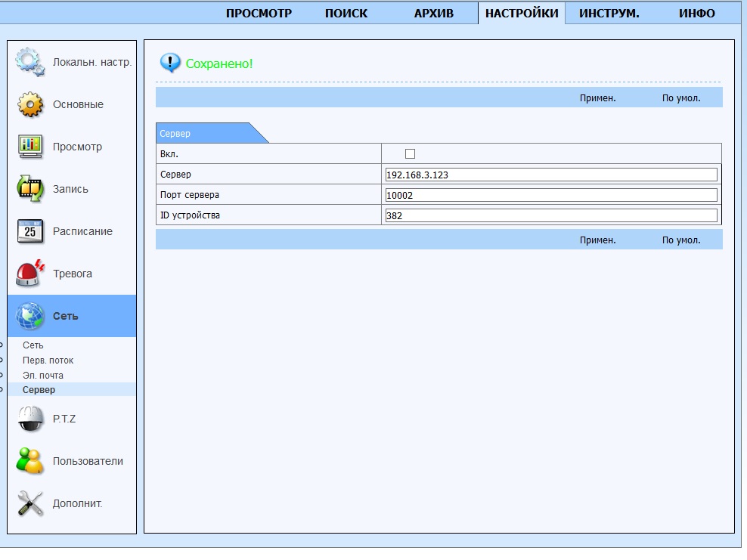Click the Сервер IP address field
747x560 pixels.
click(x=550, y=175)
